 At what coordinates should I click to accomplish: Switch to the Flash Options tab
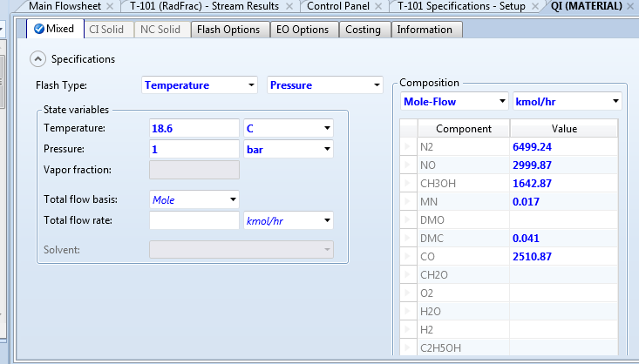click(x=228, y=30)
